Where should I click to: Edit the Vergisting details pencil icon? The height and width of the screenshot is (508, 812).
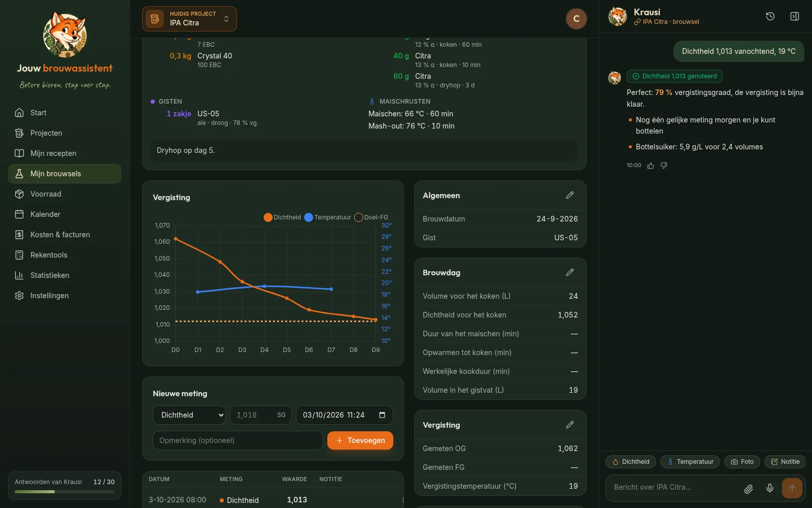point(570,425)
